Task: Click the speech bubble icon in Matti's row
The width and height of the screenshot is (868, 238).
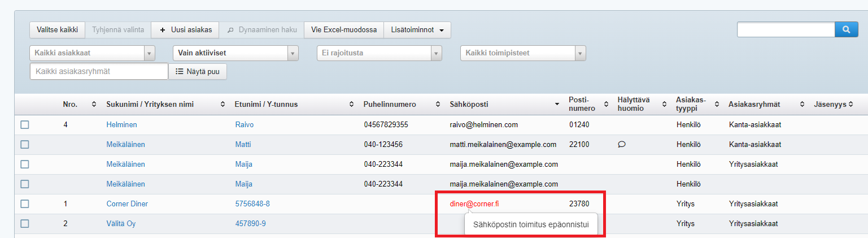Action: [622, 145]
